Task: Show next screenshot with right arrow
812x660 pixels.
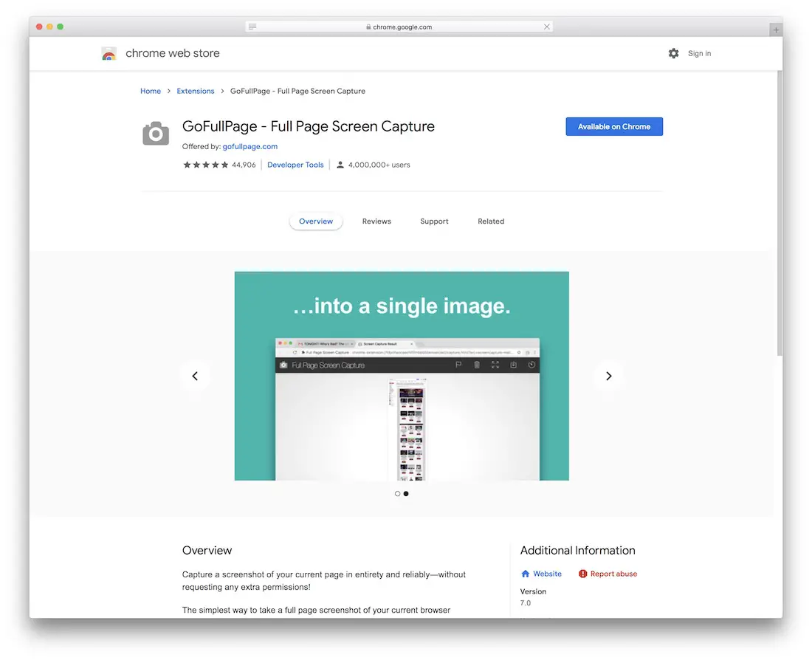Action: coord(608,376)
